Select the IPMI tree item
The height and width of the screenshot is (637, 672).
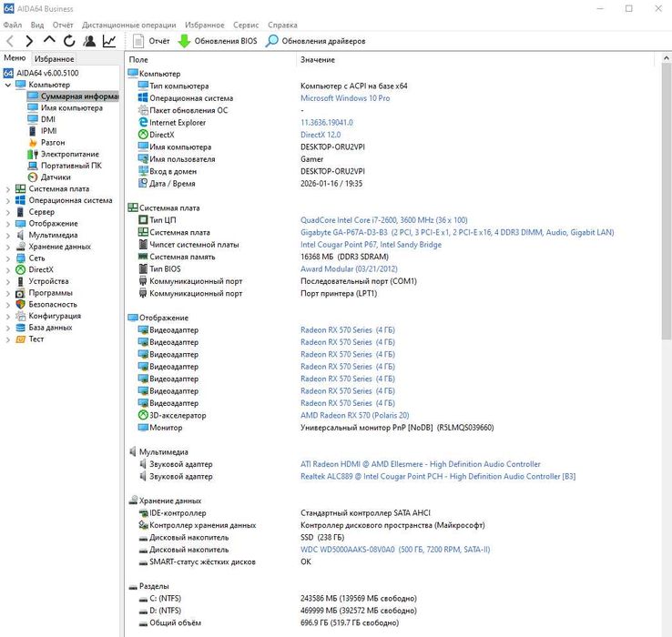click(49, 131)
